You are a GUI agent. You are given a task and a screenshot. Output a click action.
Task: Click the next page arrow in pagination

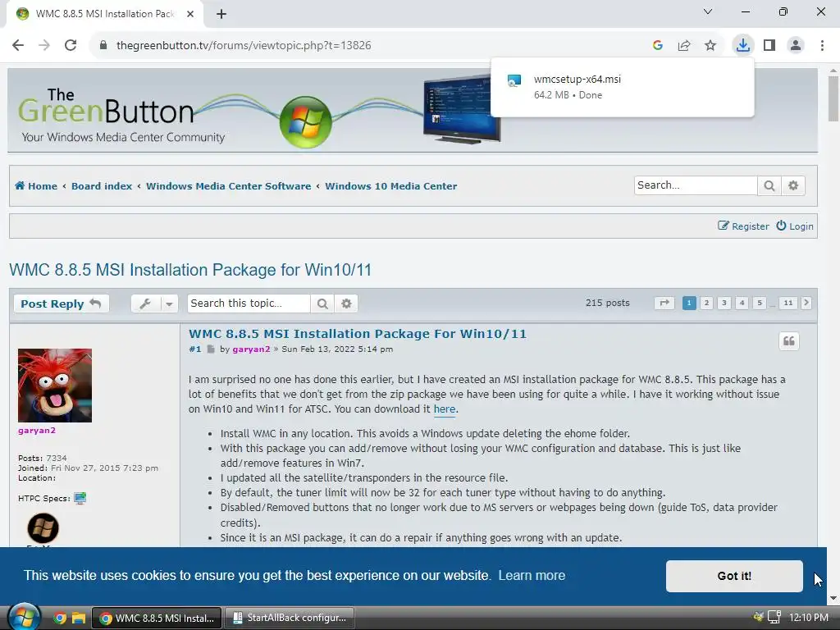tap(806, 303)
